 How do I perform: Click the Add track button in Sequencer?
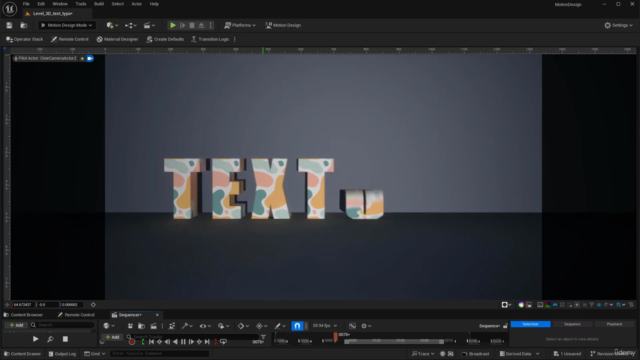click(x=112, y=337)
